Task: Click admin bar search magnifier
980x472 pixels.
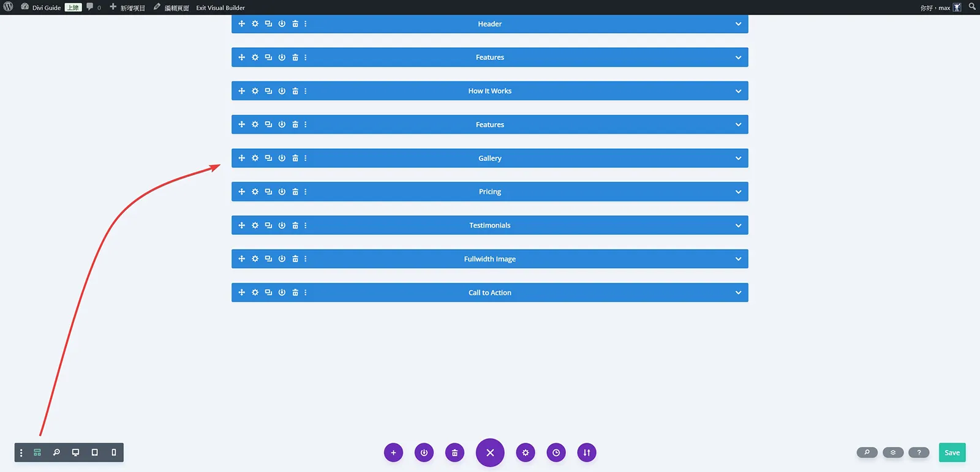Action: [972, 7]
